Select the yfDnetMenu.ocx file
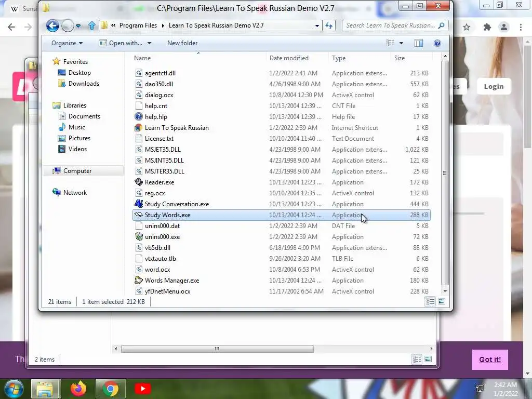532x399 pixels. [x=168, y=291]
